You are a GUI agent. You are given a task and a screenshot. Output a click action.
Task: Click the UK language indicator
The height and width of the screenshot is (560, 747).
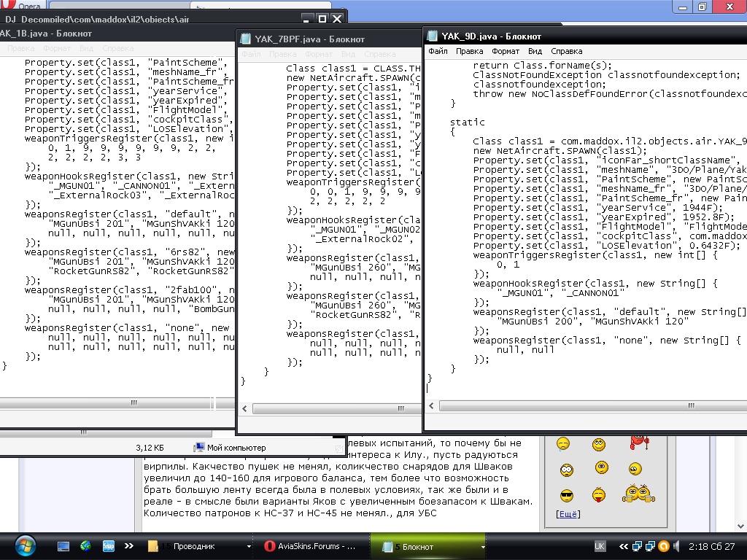[599, 546]
